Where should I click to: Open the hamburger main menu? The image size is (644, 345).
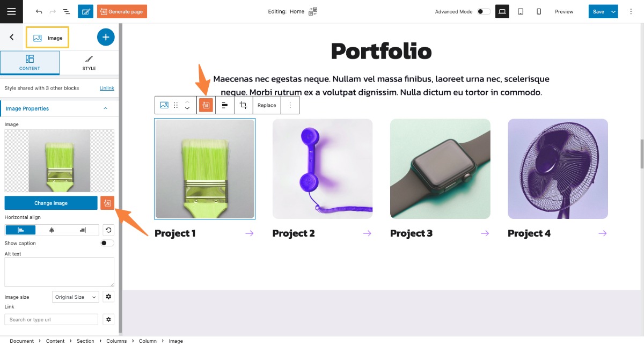point(11,11)
